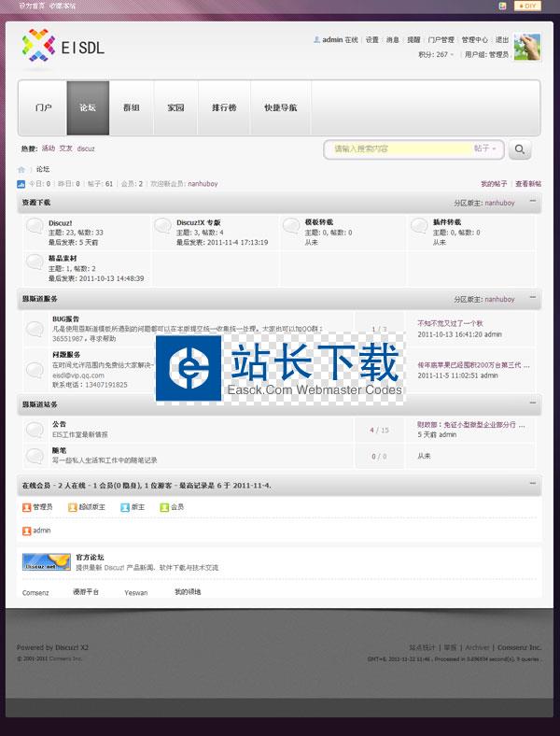Open the 问题服务 forum bubble icon

click(35, 370)
